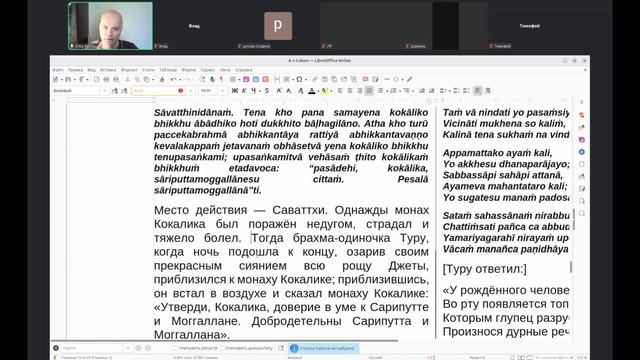
Task: Toggle Underline (Ч) formatting
Action: tap(253, 91)
